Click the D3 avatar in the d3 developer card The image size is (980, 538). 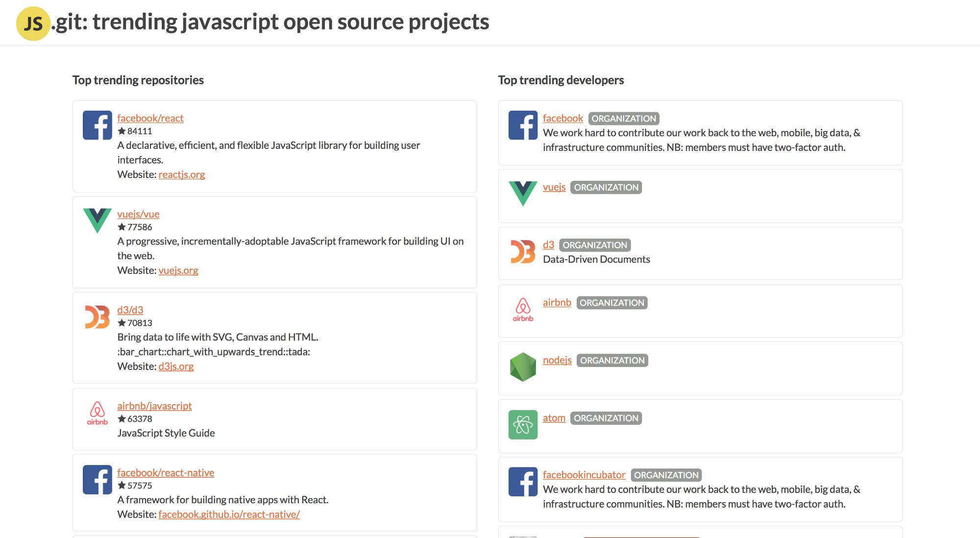pos(523,251)
